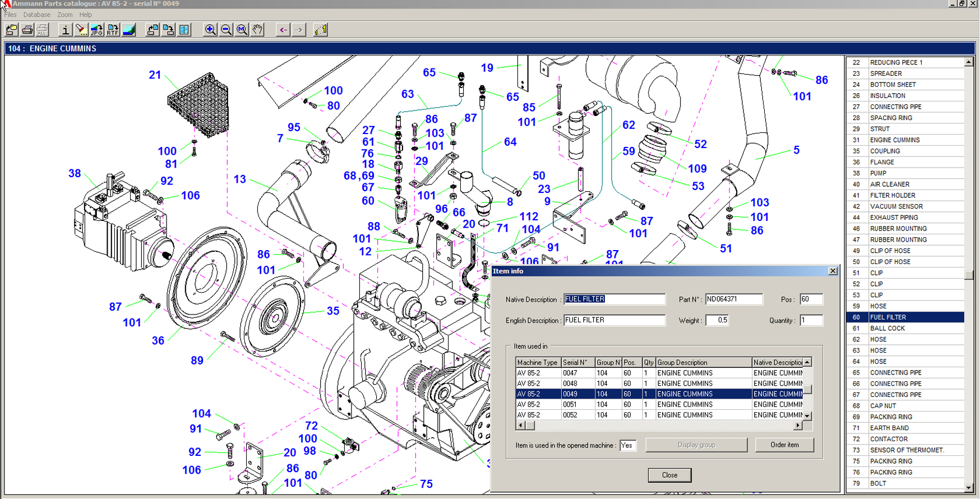Screen dimensions: 980x499
Task: Open the item info 'i' tool
Action: tap(65, 30)
